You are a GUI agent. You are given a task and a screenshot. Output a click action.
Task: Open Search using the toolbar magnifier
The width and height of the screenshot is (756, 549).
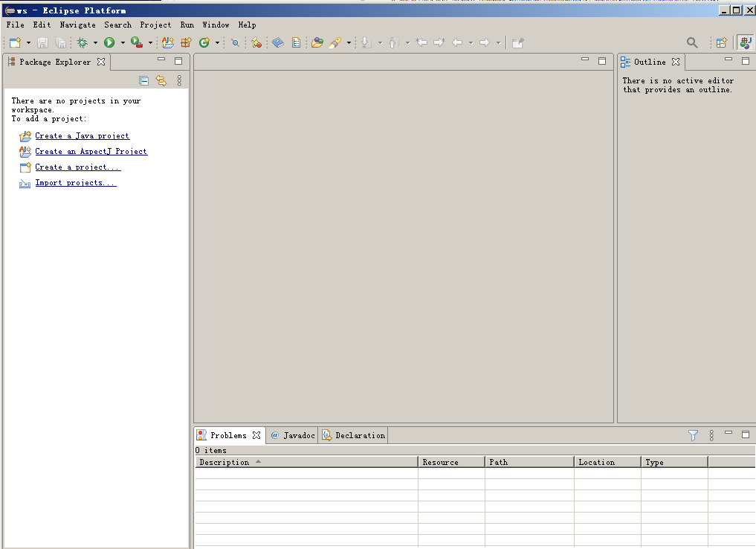click(692, 42)
